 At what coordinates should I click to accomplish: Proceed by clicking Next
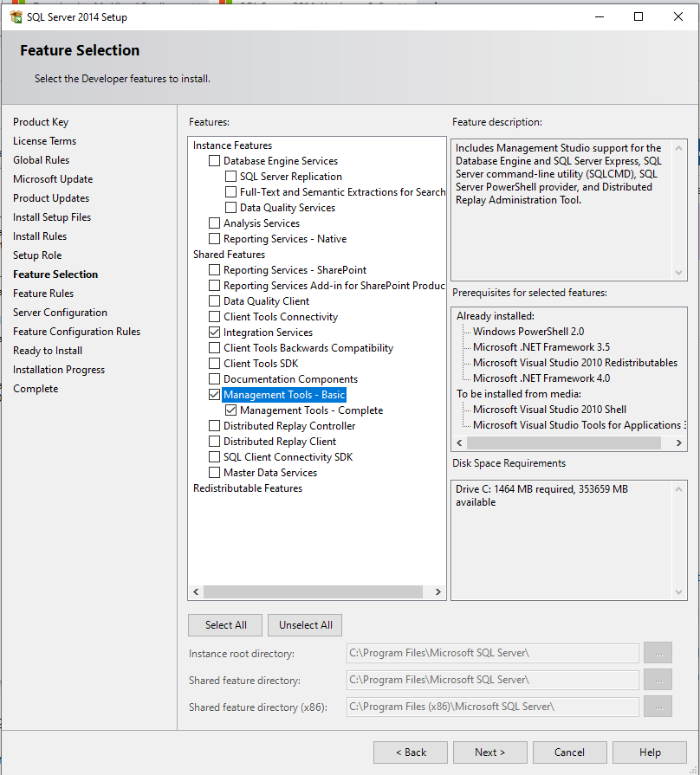point(489,752)
